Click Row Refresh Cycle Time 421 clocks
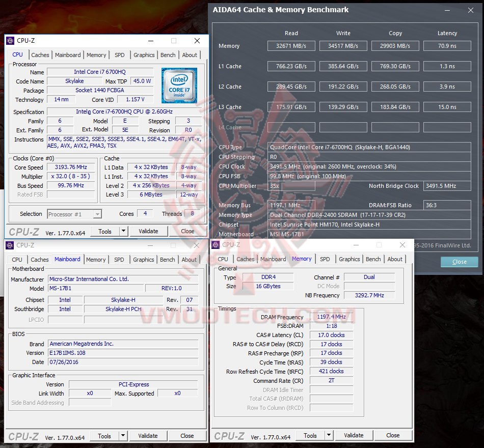Viewport: 484px width, 448px height. 331,372
